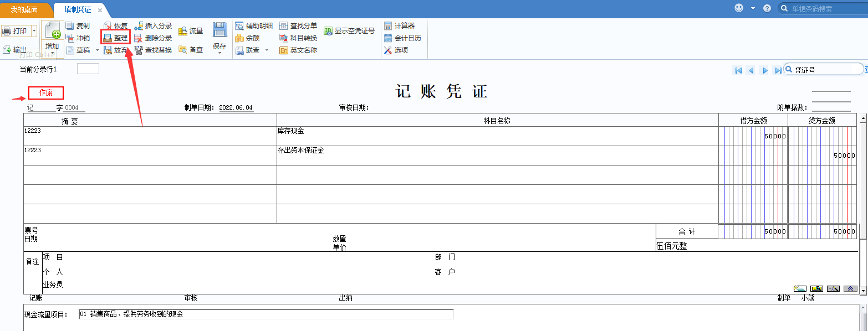The height and width of the screenshot is (331, 868).
Task: Click 删除分录 to delete the entry
Action: (139, 38)
